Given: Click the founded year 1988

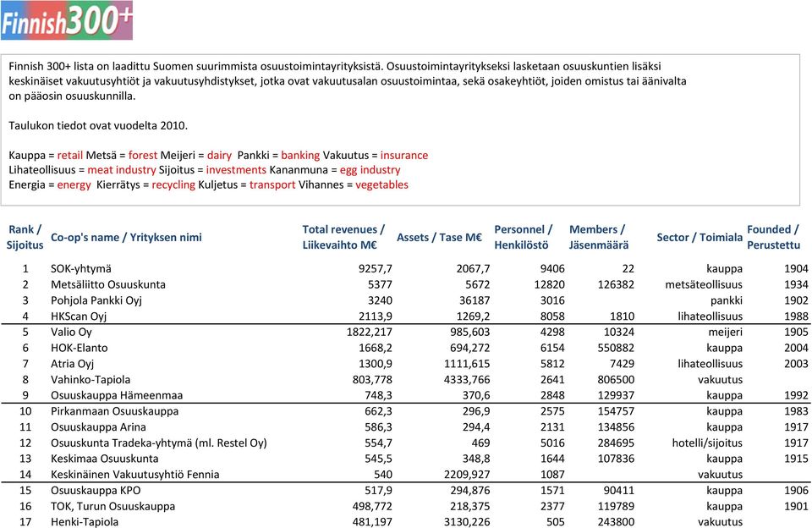Looking at the screenshot, I should click(x=796, y=316).
